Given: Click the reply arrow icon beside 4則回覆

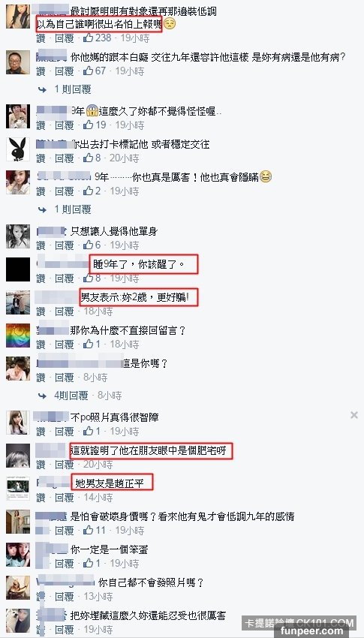Looking at the screenshot, I should 42,395.
